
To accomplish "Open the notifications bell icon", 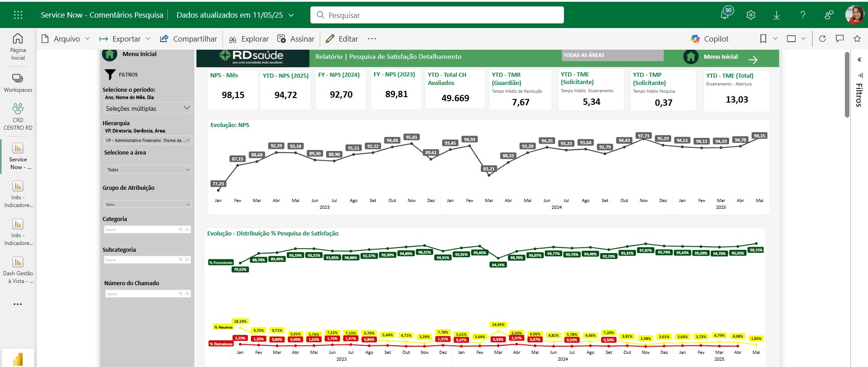I will 725,14.
